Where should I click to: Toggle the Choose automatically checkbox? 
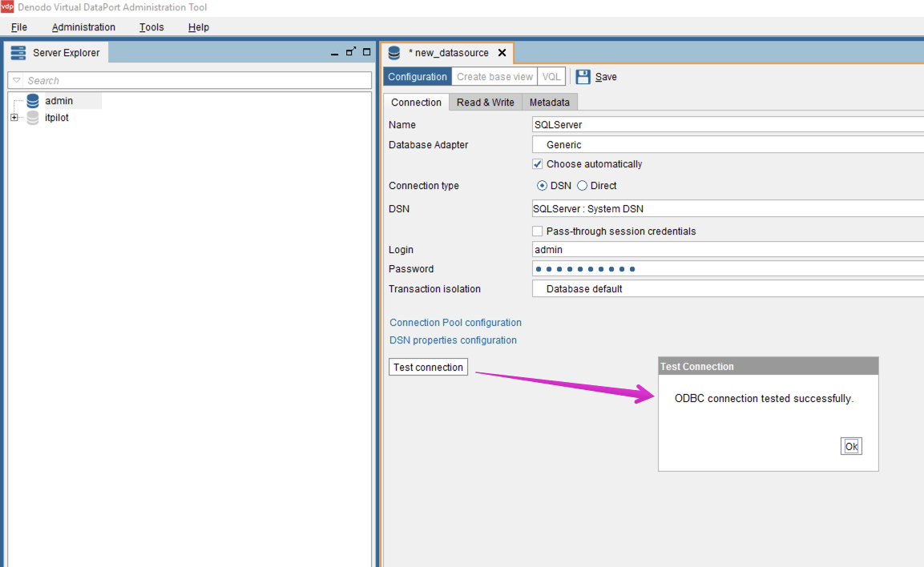pos(538,163)
